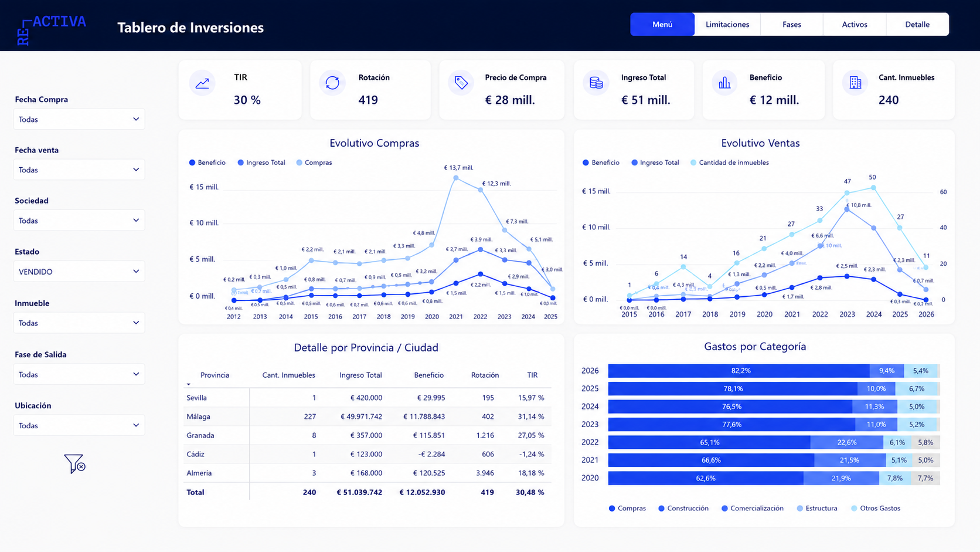Click the € 51 mill. Ingreso Total value

645,100
